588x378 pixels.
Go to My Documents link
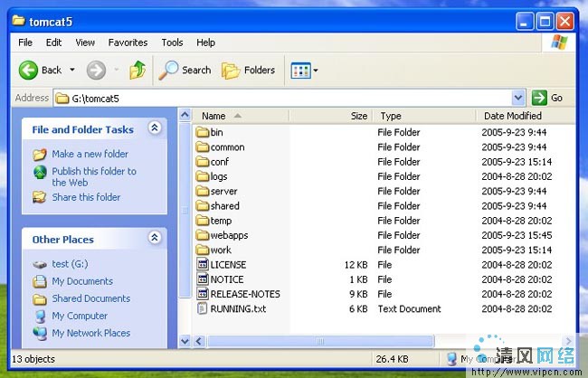point(82,281)
